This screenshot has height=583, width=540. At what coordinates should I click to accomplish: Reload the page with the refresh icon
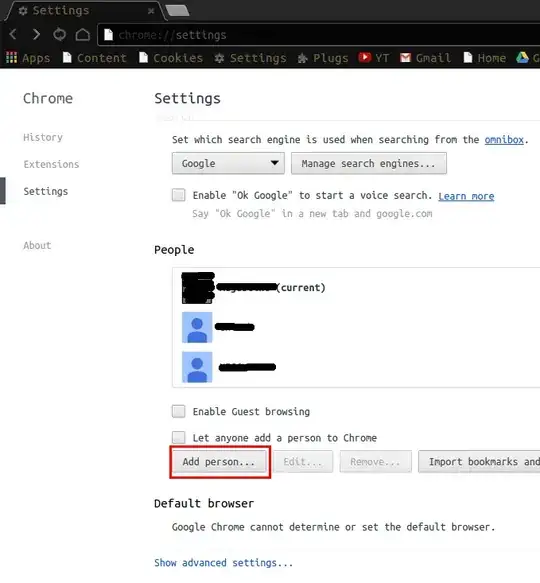pyautogui.click(x=60, y=35)
